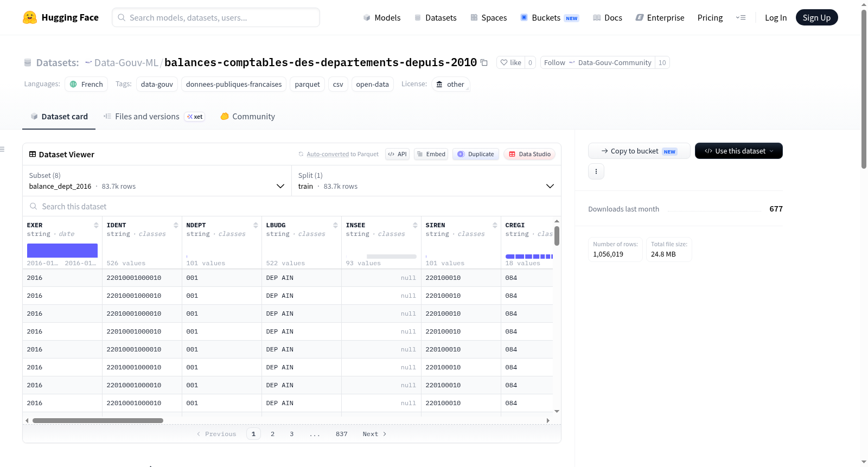Open the Models menu item

[x=382, y=17]
